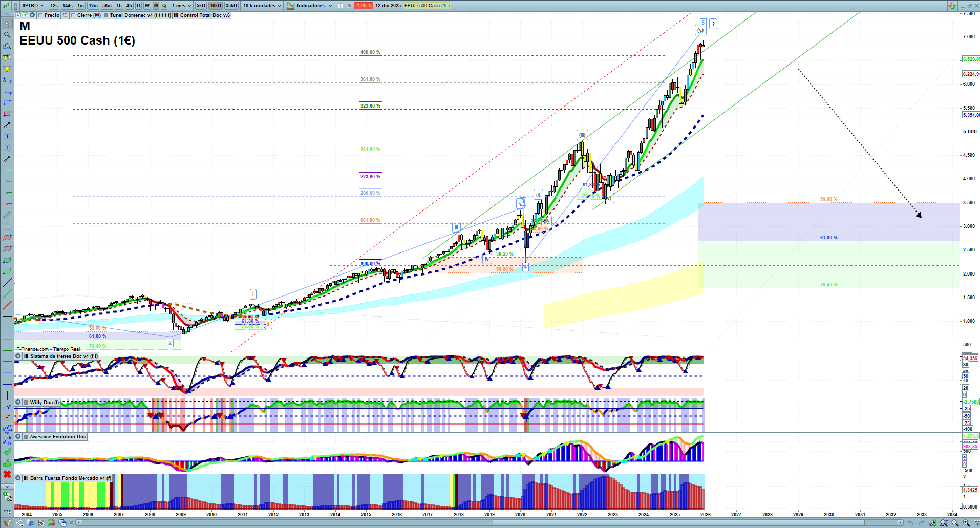Click the pencil drawing icon in bottom bar
The width and height of the screenshot is (980, 528).
(x=7, y=523)
